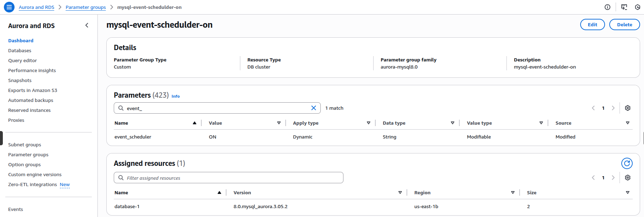This screenshot has height=217, width=644.
Task: Sort parameters by Apply type column
Action: point(368,123)
